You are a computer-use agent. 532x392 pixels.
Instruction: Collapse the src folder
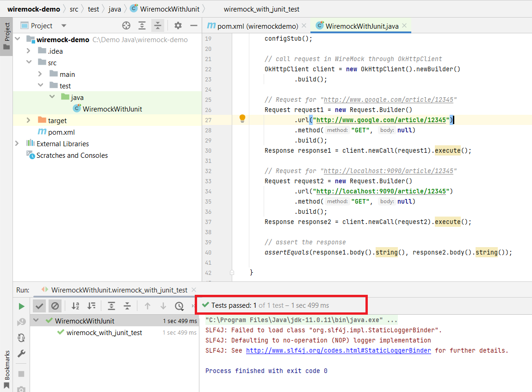pyautogui.click(x=29, y=62)
